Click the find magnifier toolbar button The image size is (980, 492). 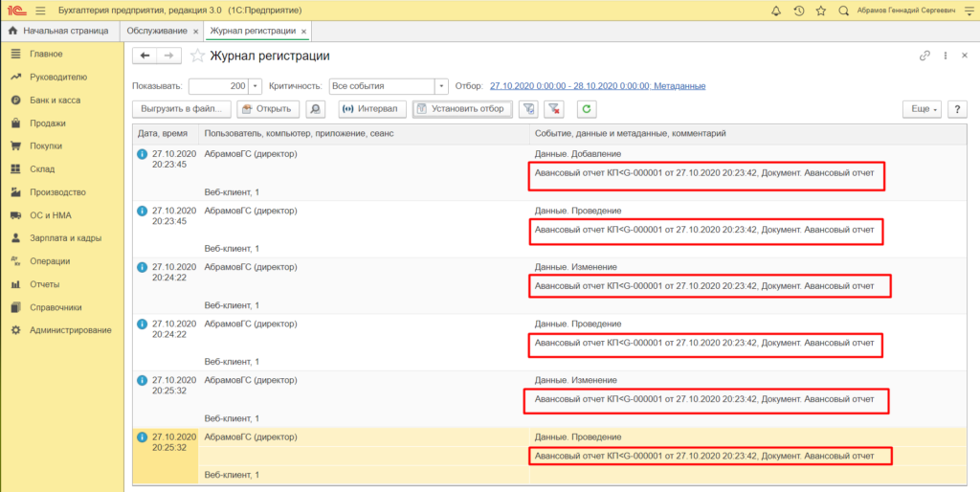click(315, 109)
